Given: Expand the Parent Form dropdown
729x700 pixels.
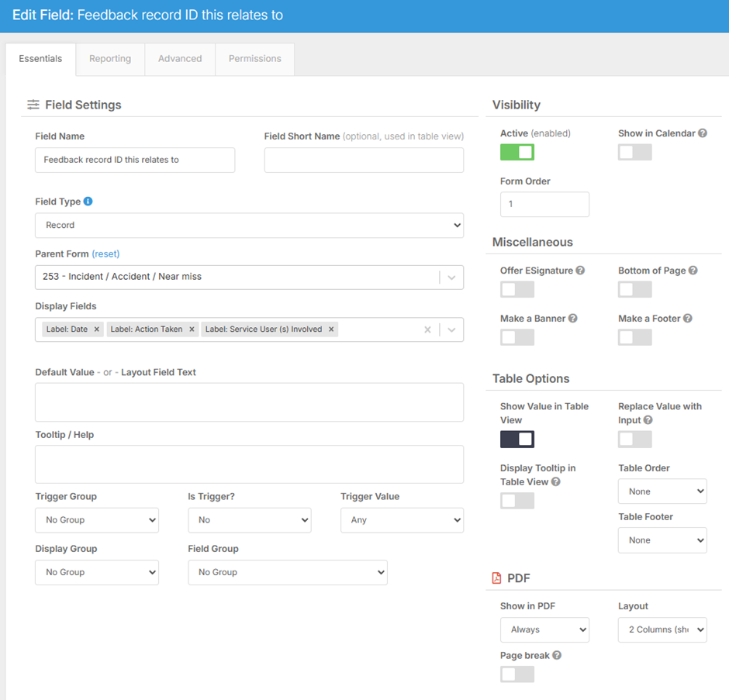Looking at the screenshot, I should pyautogui.click(x=451, y=278).
